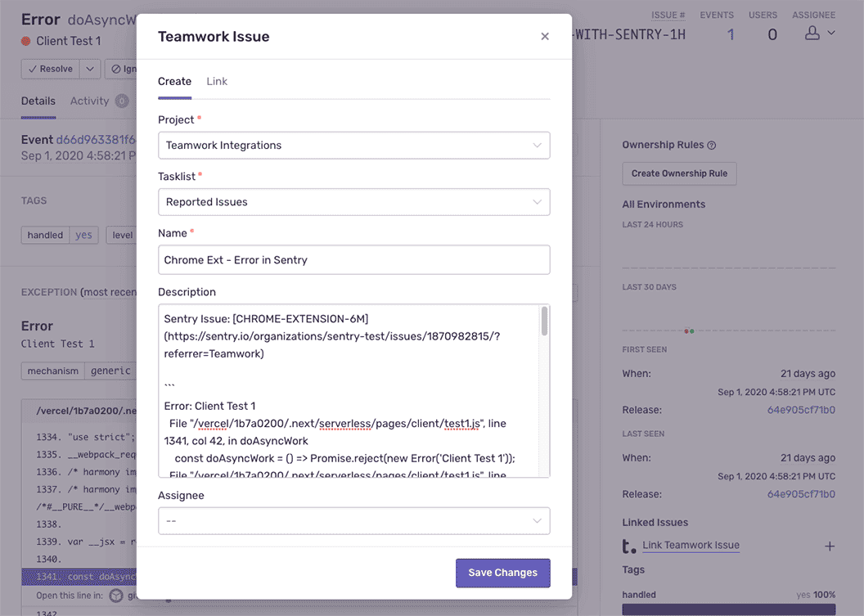Image resolution: width=864 pixels, height=616 pixels.
Task: Click the plus icon beside Link Teamwork Issue
Action: 830,546
